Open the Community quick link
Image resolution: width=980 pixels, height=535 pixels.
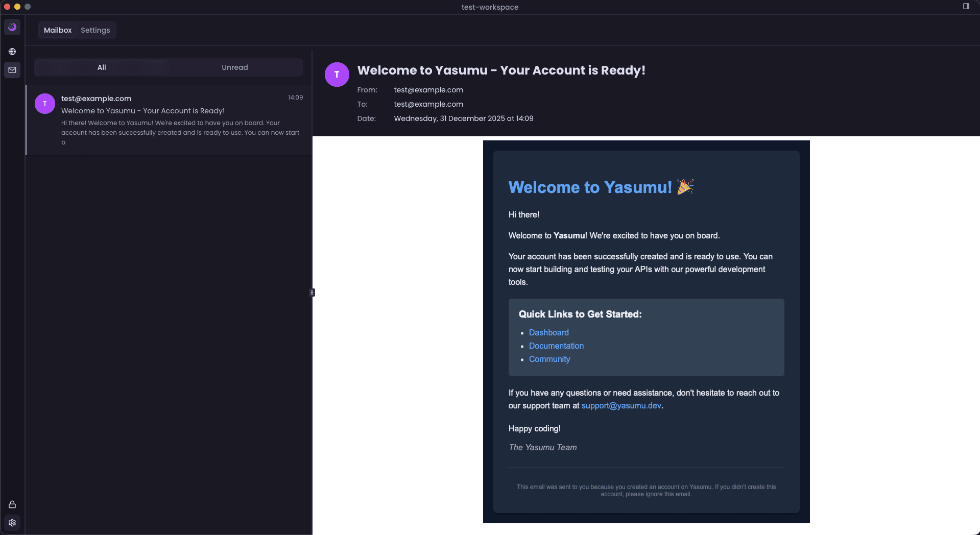[549, 359]
